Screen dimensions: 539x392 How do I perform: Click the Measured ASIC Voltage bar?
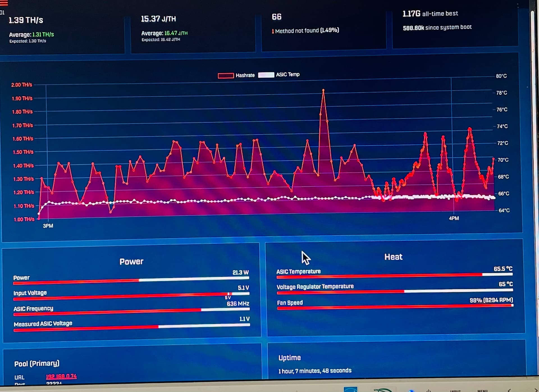coord(132,327)
